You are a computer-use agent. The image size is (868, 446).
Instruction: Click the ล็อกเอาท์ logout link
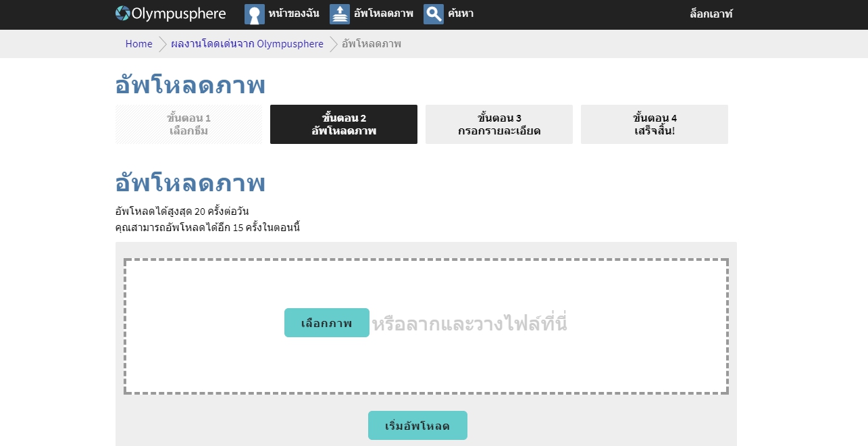point(711,14)
